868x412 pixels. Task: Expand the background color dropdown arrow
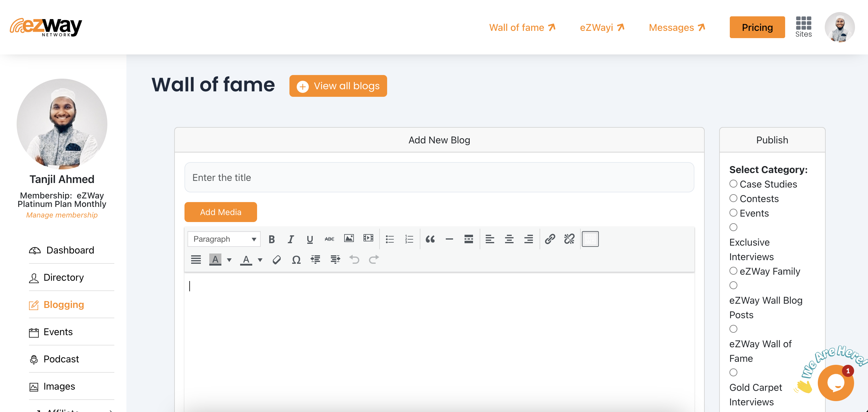229,260
